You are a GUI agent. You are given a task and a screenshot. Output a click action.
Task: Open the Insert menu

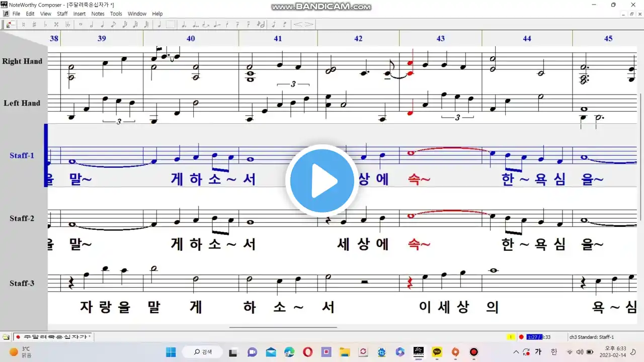coord(79,14)
